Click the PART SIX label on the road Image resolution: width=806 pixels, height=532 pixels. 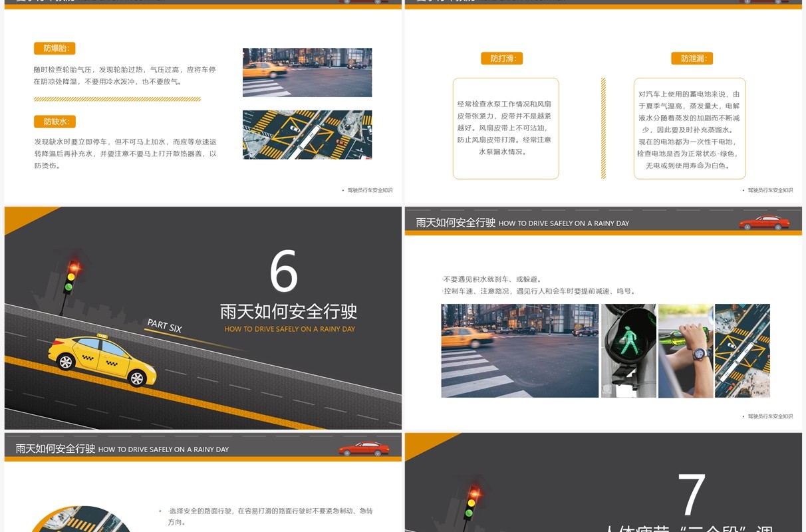[x=164, y=326]
